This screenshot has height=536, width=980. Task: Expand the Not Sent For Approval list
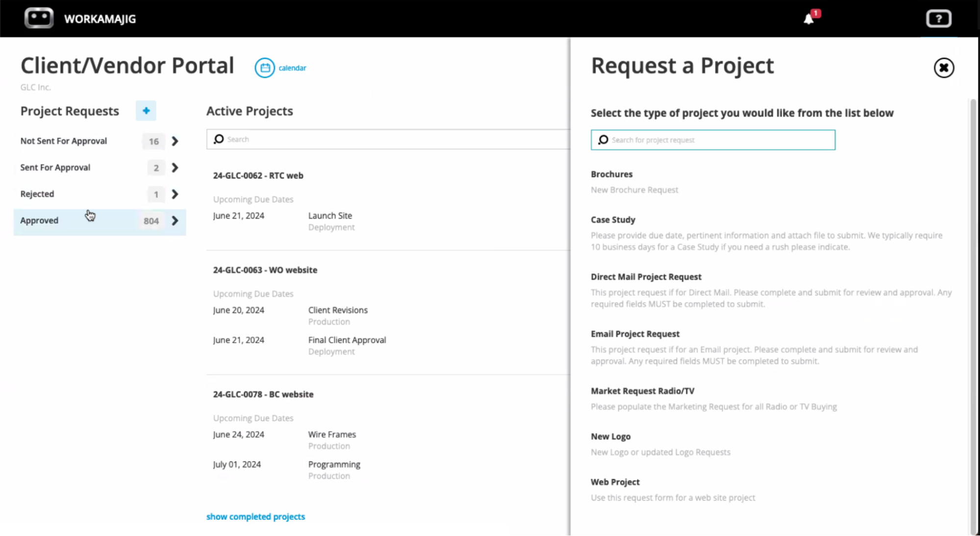175,141
